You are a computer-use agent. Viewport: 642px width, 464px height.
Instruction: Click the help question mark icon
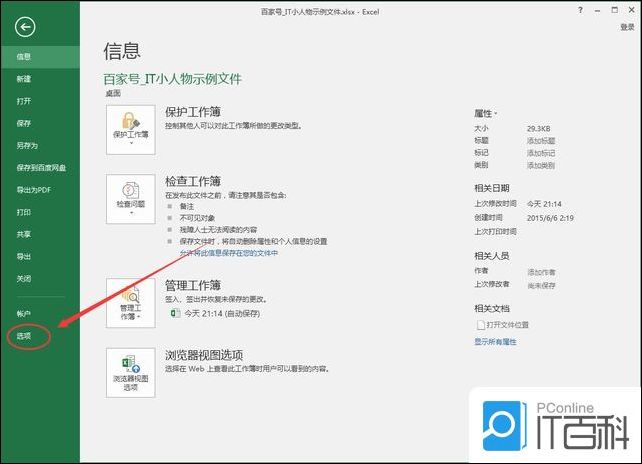tap(580, 11)
